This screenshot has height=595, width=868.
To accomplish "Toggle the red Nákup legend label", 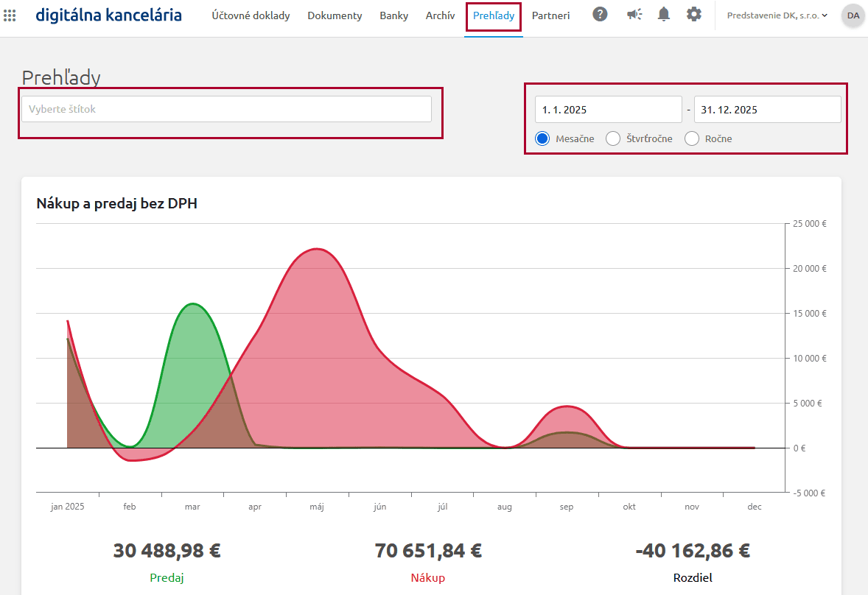I will click(428, 577).
